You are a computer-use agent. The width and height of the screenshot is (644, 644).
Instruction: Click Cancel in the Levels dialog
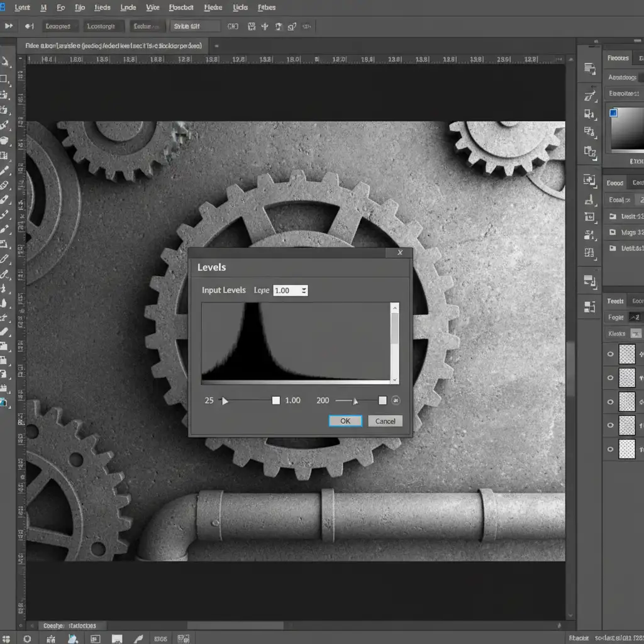pyautogui.click(x=385, y=421)
